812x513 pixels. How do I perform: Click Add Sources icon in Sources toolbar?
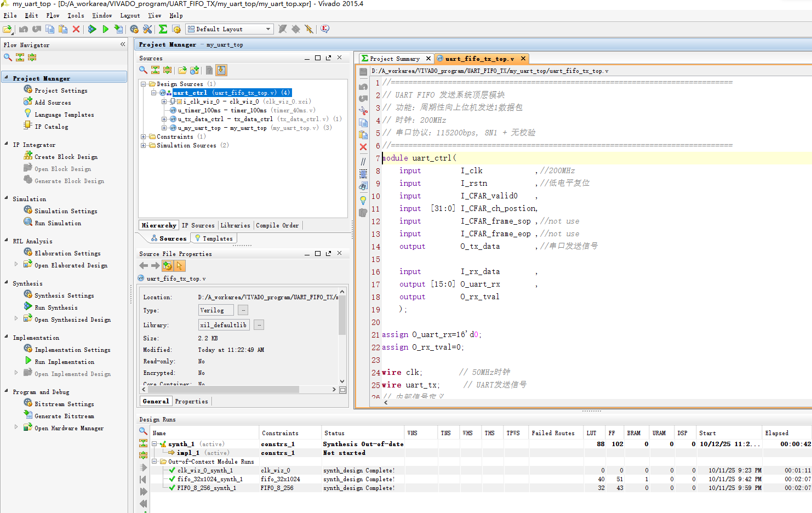click(195, 70)
